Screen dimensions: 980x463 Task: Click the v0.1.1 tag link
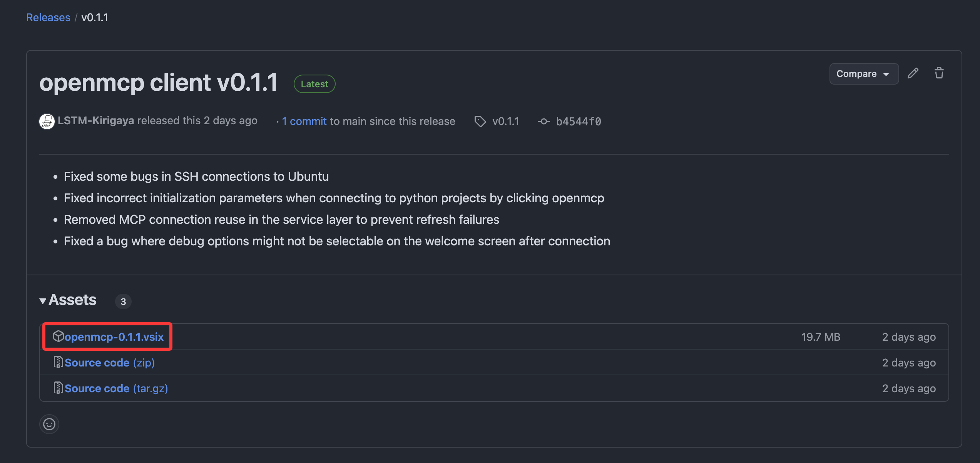tap(505, 122)
